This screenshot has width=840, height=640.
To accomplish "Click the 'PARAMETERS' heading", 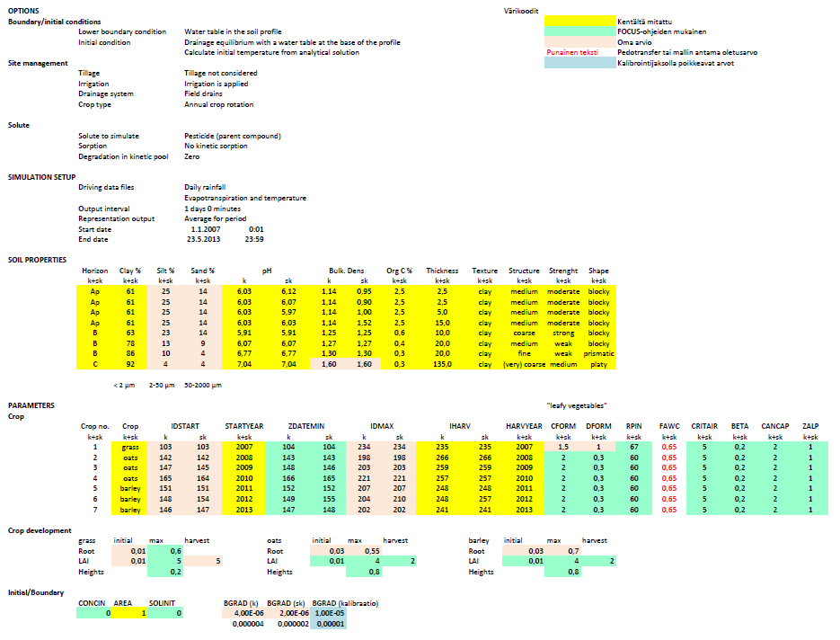I will [x=31, y=405].
